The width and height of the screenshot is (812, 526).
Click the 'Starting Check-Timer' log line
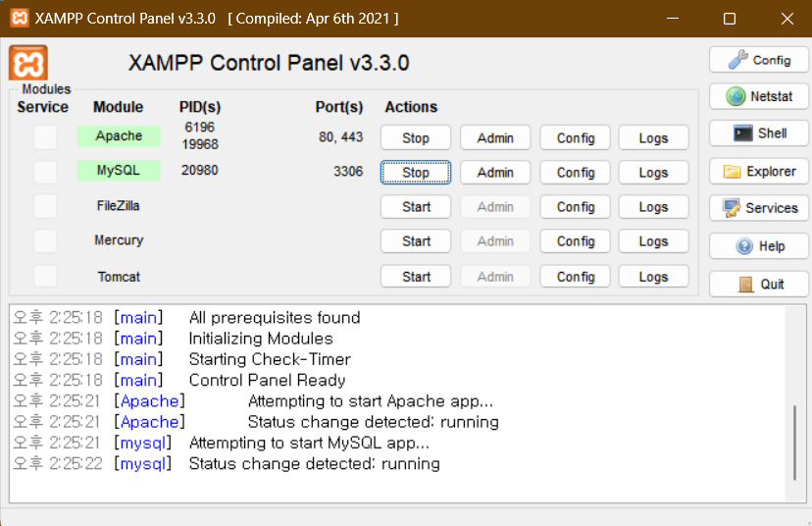coord(270,359)
